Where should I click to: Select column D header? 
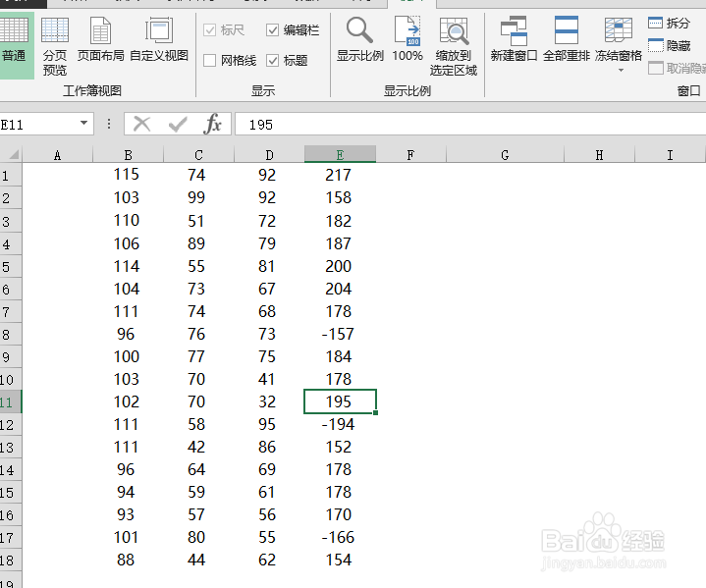point(269,155)
